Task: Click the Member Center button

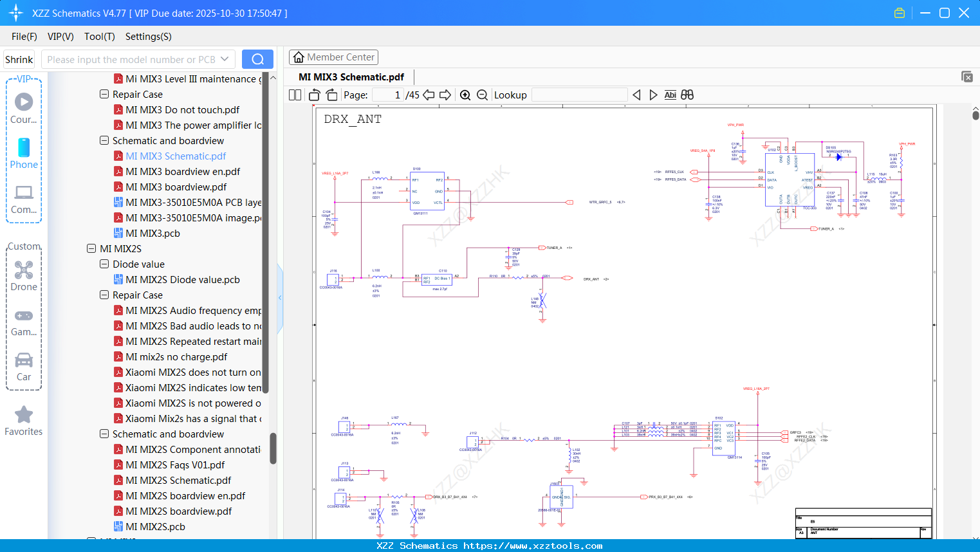Action: point(333,57)
